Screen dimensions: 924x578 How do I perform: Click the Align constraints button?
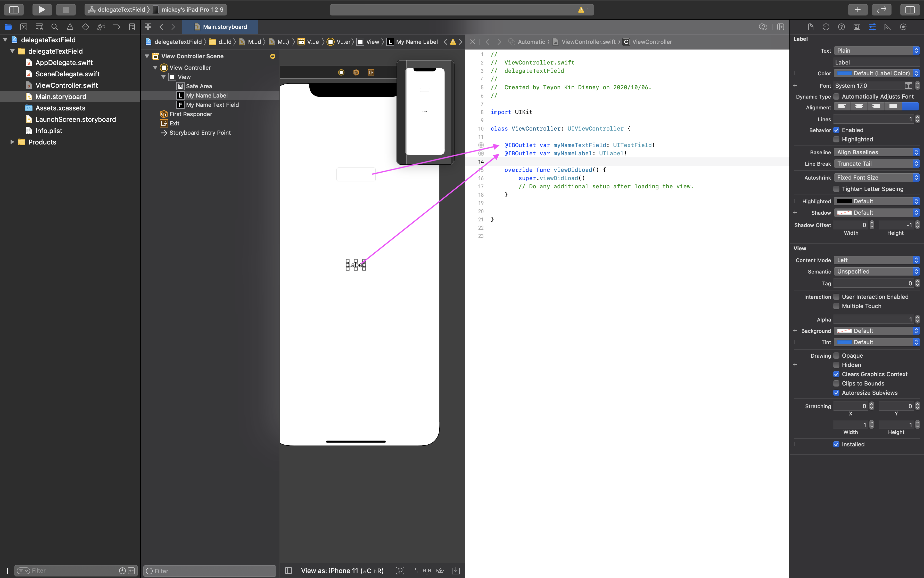pos(414,570)
